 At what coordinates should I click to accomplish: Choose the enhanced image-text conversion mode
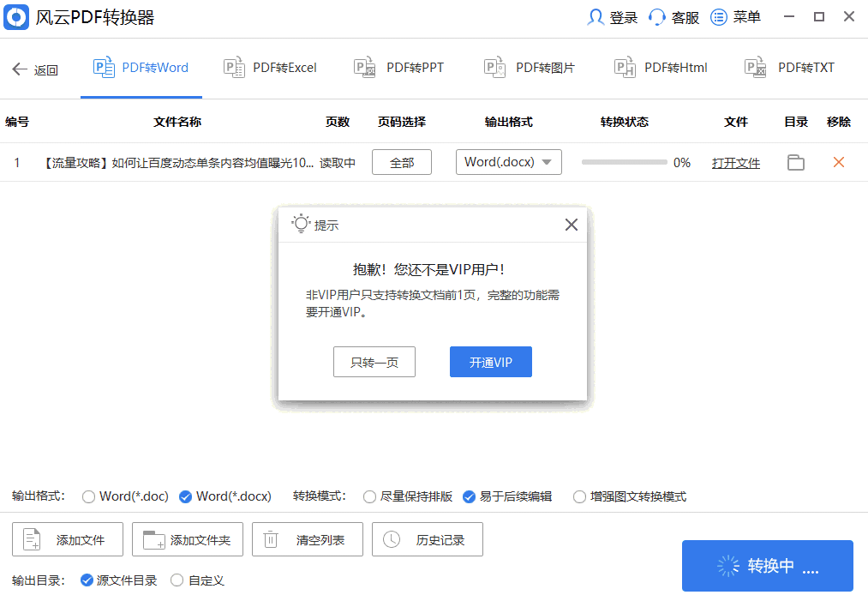point(580,496)
